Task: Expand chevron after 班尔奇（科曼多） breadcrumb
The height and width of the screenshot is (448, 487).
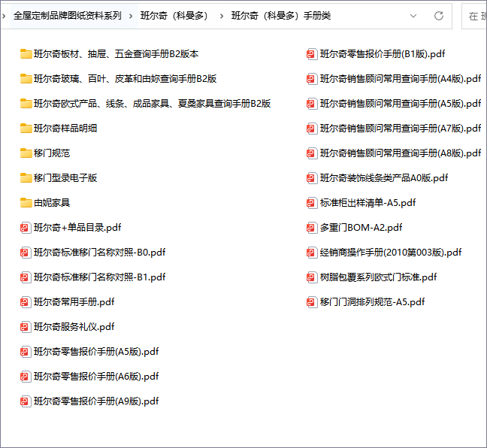Action: [x=222, y=16]
